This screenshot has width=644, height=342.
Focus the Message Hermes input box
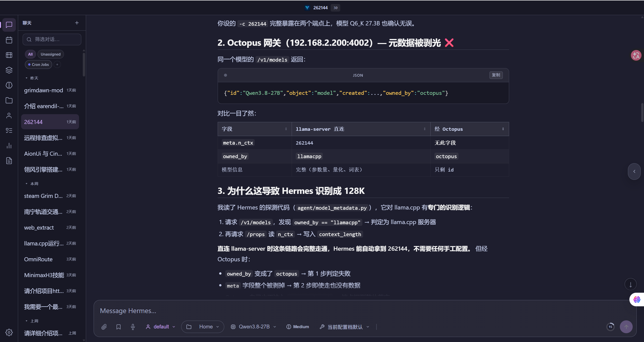[x=365, y=311]
